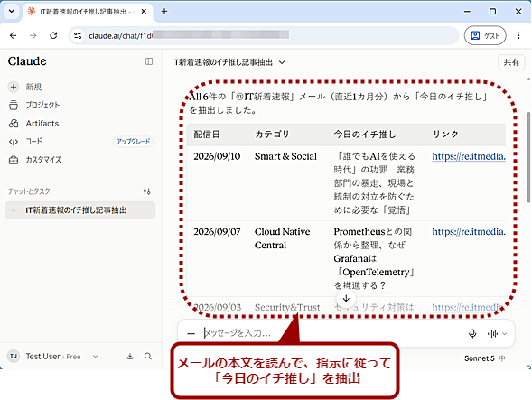The height and width of the screenshot is (400, 532).
Task: Click the 配信日 column header
Action: click(x=207, y=135)
